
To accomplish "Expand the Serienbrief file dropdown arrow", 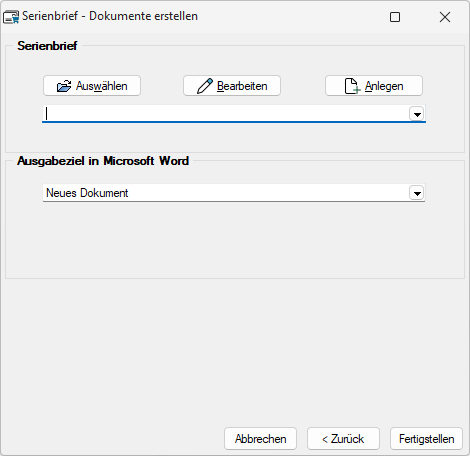I will point(417,114).
